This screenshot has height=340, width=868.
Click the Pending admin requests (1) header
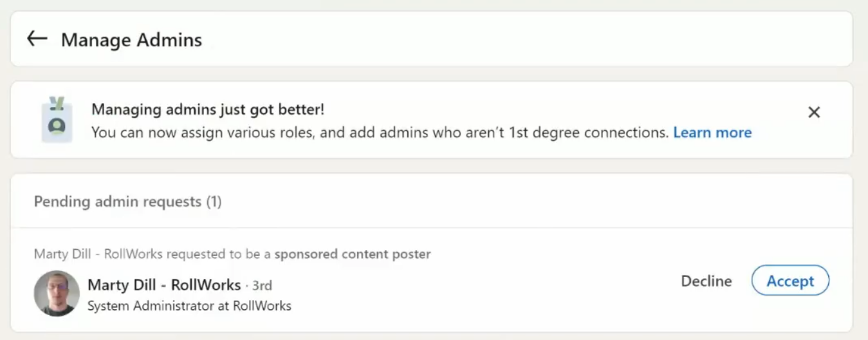pyautogui.click(x=127, y=202)
